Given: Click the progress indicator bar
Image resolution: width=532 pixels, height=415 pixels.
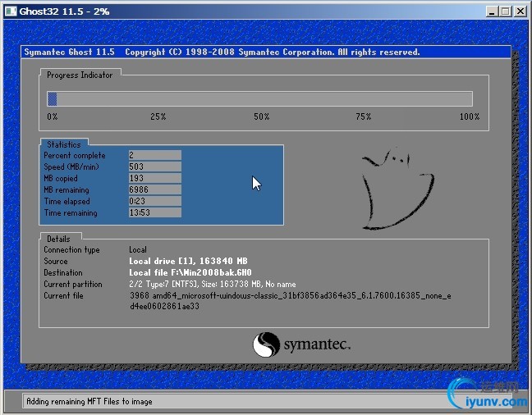Looking at the screenshot, I should pos(259,99).
